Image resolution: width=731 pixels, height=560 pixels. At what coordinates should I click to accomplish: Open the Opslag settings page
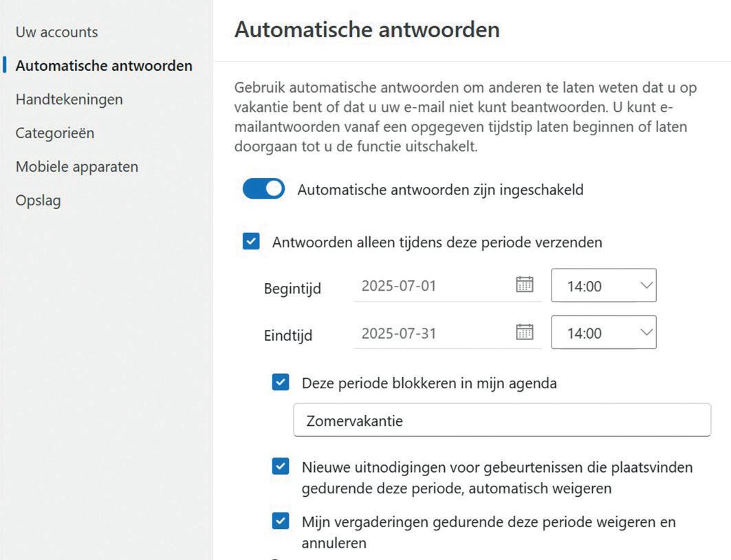point(38,201)
